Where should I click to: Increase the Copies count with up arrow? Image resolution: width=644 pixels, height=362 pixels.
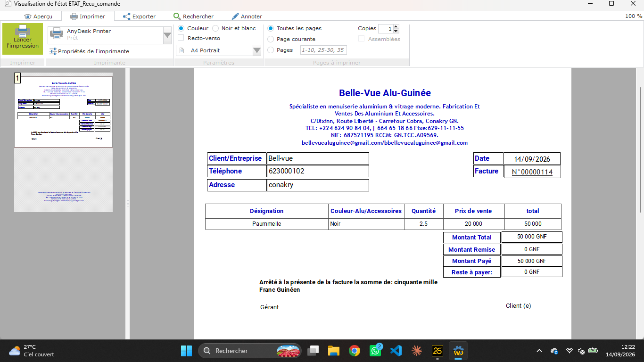(396, 26)
